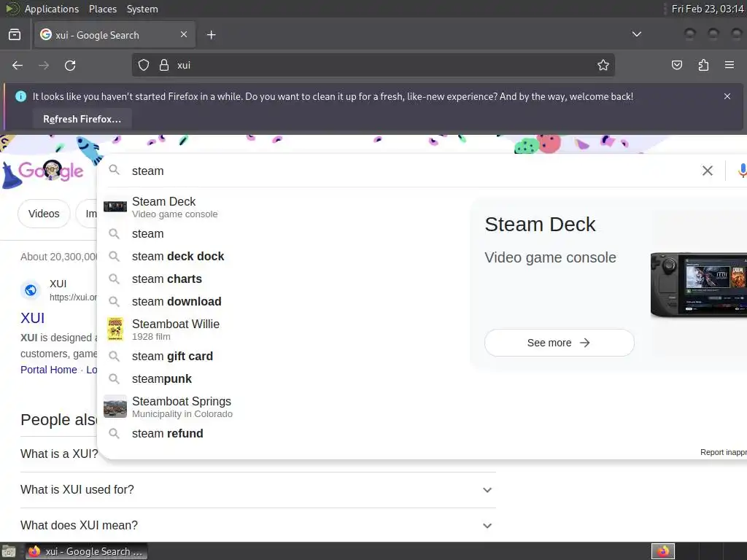This screenshot has width=747, height=560.
Task: Open the XUI result title link
Action: pyautogui.click(x=32, y=318)
